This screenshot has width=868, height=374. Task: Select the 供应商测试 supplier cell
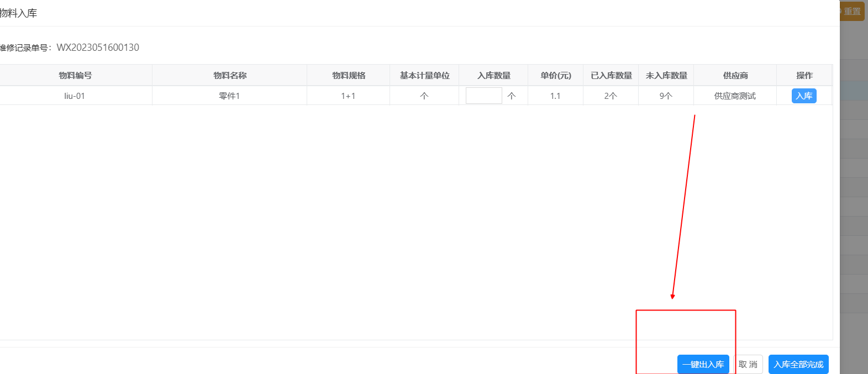pos(735,96)
